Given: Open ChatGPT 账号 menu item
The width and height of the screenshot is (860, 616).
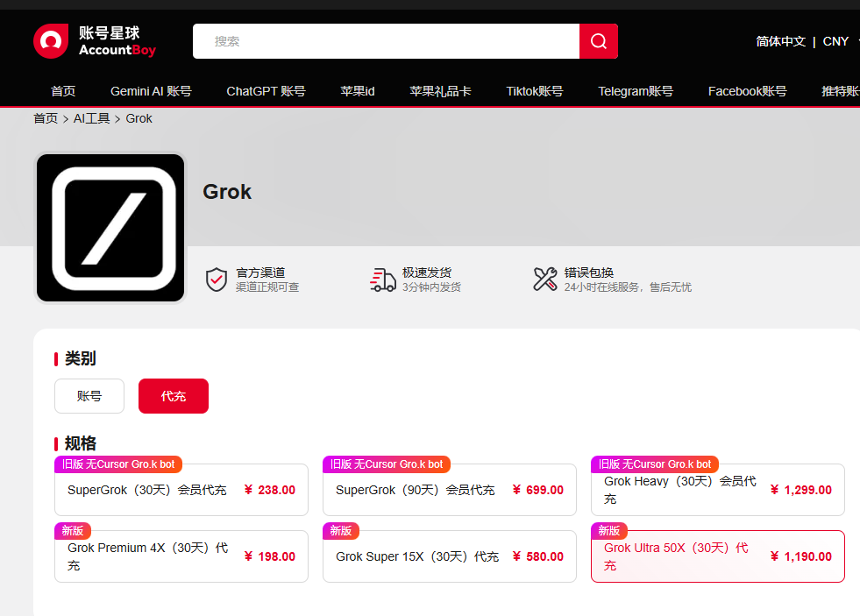Looking at the screenshot, I should tap(266, 91).
